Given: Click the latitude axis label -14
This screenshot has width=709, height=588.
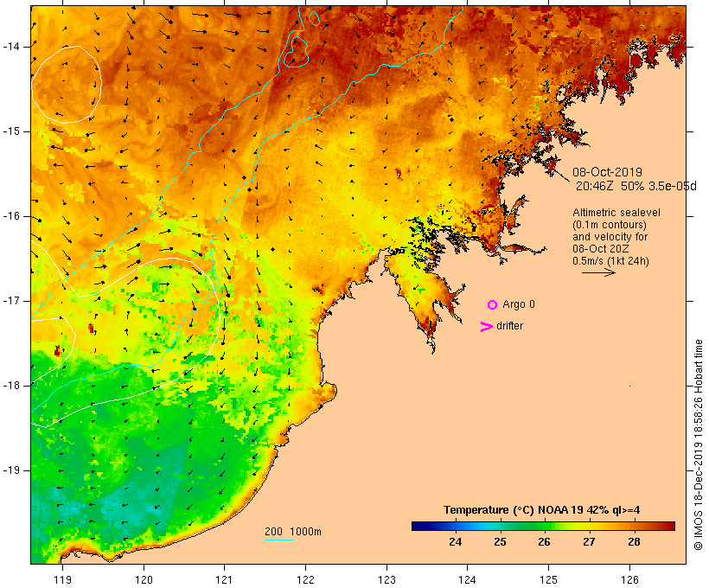Looking at the screenshot, I should pos(11,47).
